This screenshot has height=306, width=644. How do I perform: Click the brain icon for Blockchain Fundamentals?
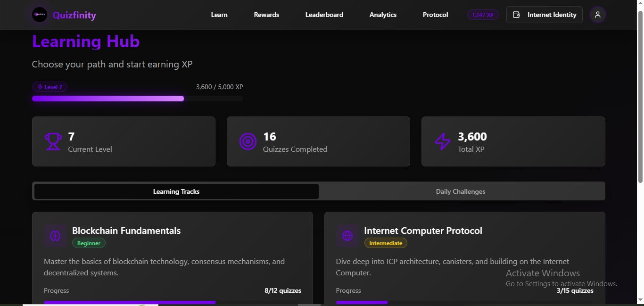56,236
